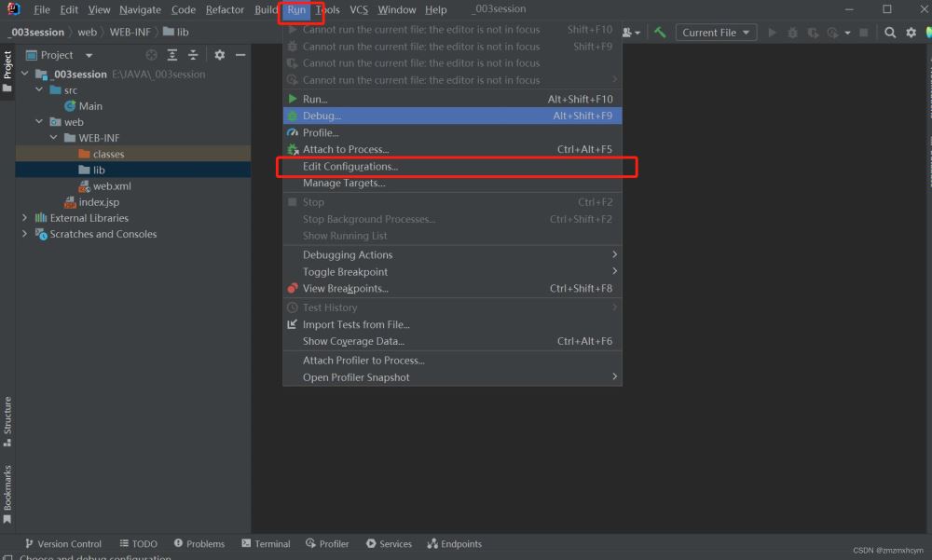The width and height of the screenshot is (932, 560).
Task: Expand Scratches and Consoles node
Action: coord(25,234)
